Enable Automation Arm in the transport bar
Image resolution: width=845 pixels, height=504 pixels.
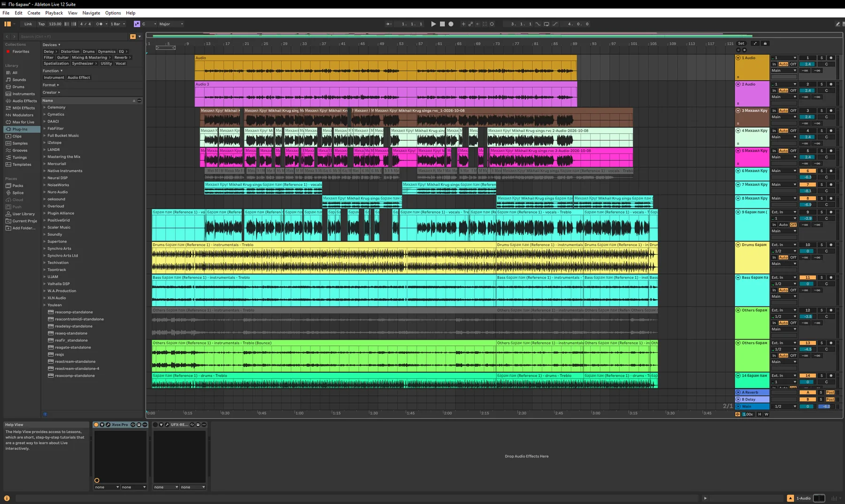470,24
